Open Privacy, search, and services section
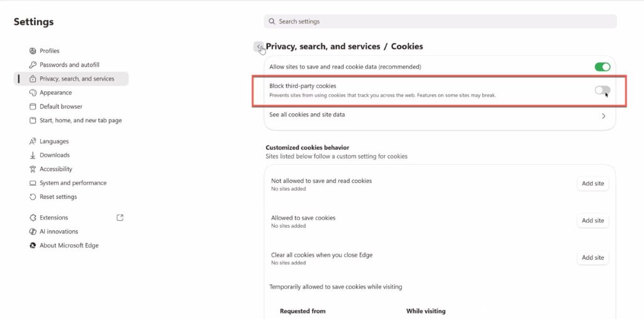This screenshot has width=644, height=319. [x=77, y=79]
